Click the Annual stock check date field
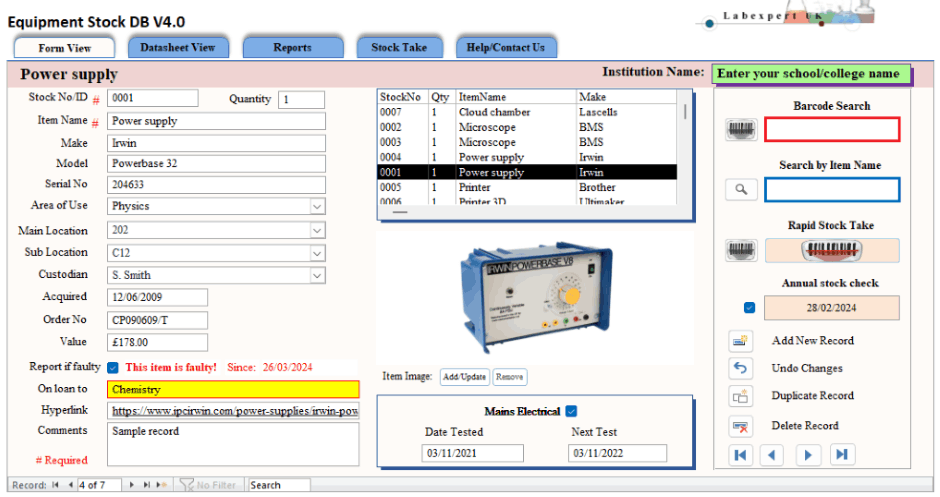Viewport: 940px width, 497px height. click(x=831, y=308)
